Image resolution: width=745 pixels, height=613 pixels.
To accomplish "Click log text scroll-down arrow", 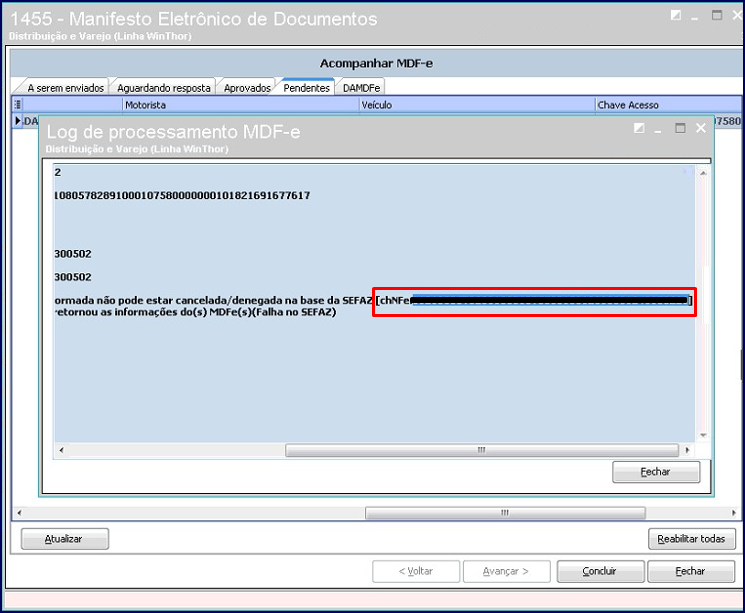I will [703, 435].
